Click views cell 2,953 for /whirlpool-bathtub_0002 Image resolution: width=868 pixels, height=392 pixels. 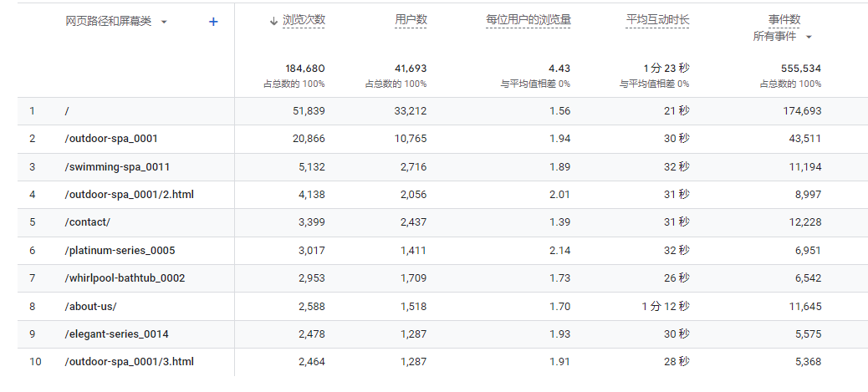[x=312, y=278]
